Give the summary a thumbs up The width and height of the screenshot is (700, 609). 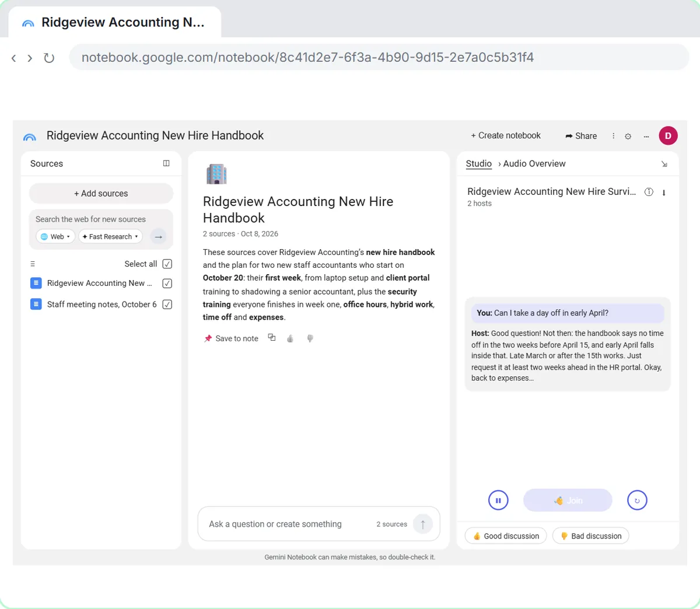point(290,338)
